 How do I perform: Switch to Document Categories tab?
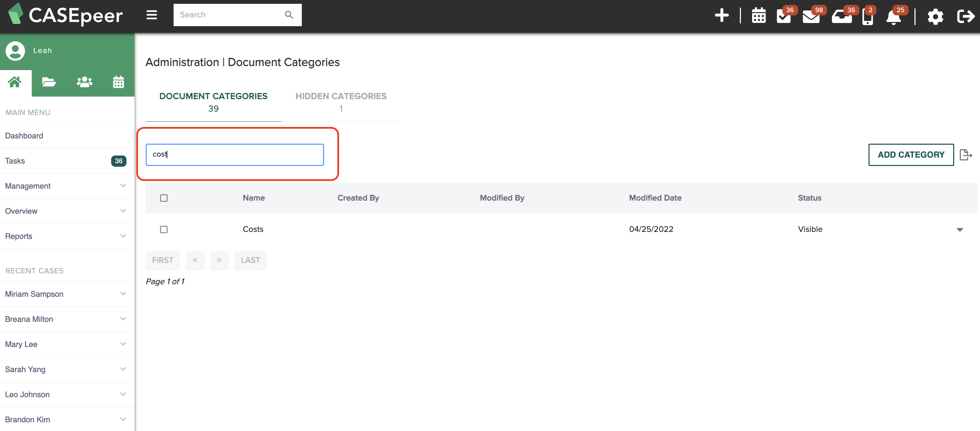[213, 102]
